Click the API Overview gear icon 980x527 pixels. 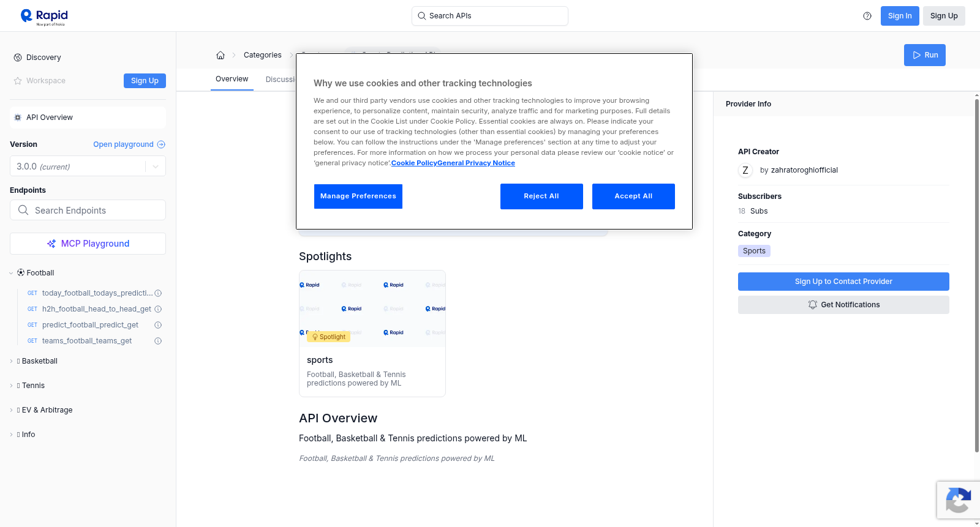[x=18, y=118]
